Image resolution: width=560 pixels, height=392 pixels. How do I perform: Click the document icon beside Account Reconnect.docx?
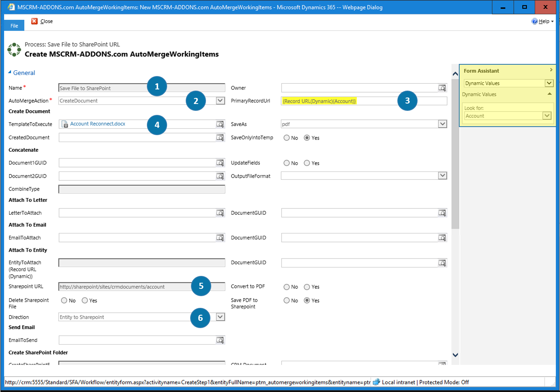tap(65, 124)
